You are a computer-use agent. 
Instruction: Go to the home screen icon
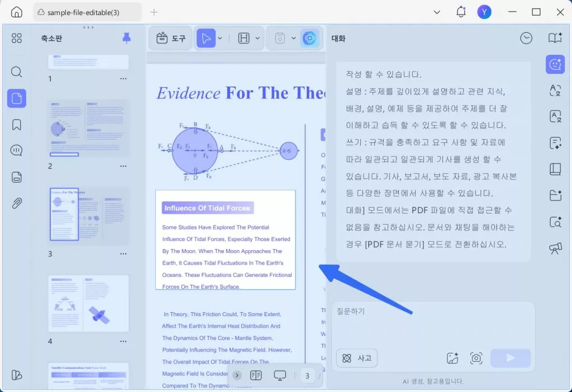point(16,12)
